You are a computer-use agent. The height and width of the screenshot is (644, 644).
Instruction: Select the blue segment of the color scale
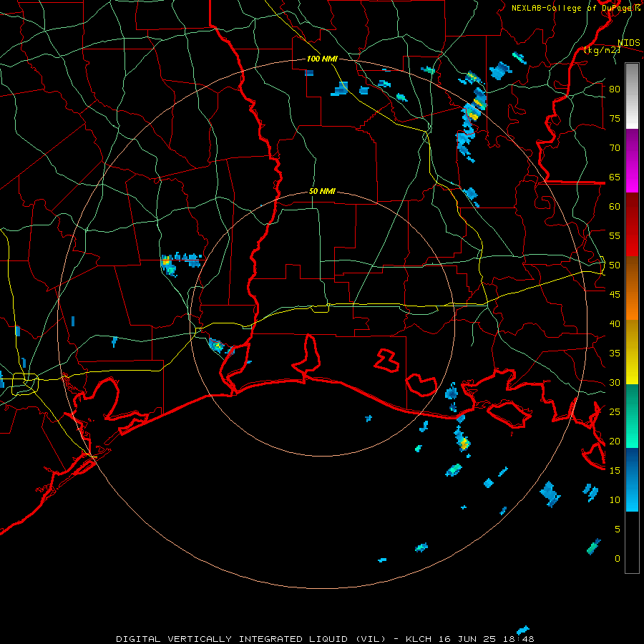click(x=632, y=479)
